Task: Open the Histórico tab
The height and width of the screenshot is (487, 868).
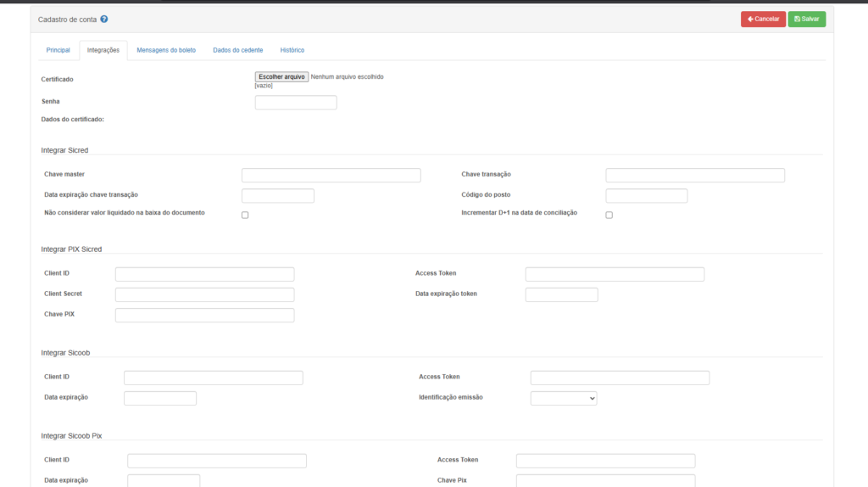Action: (x=292, y=50)
